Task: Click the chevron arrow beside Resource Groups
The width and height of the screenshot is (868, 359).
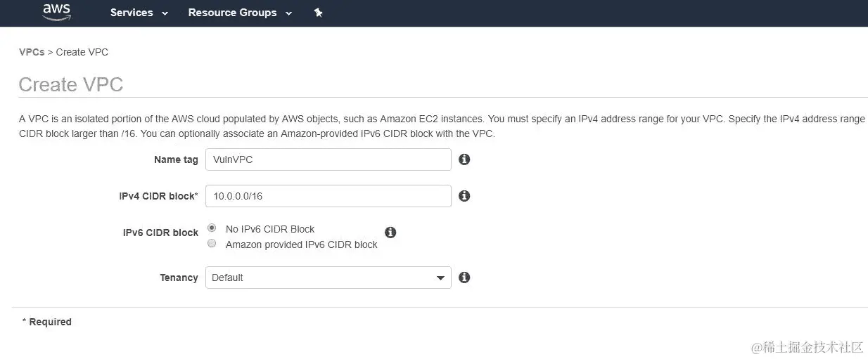Action: 288,13
